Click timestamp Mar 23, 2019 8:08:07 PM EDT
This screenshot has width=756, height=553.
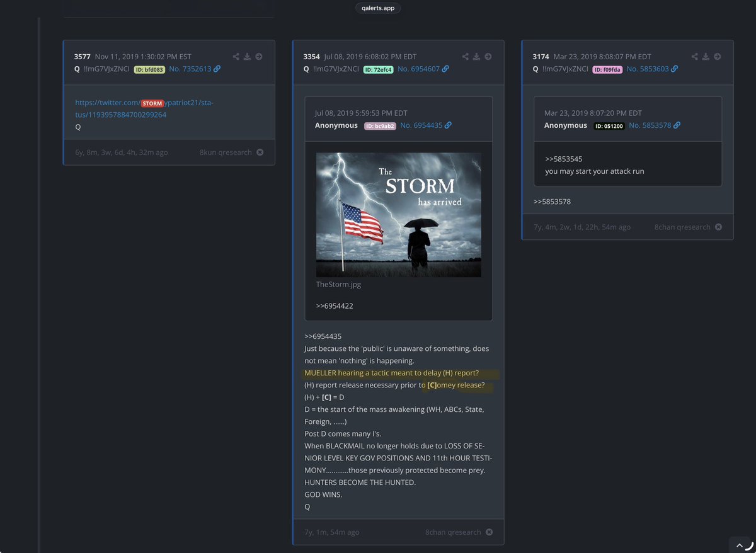coord(601,57)
